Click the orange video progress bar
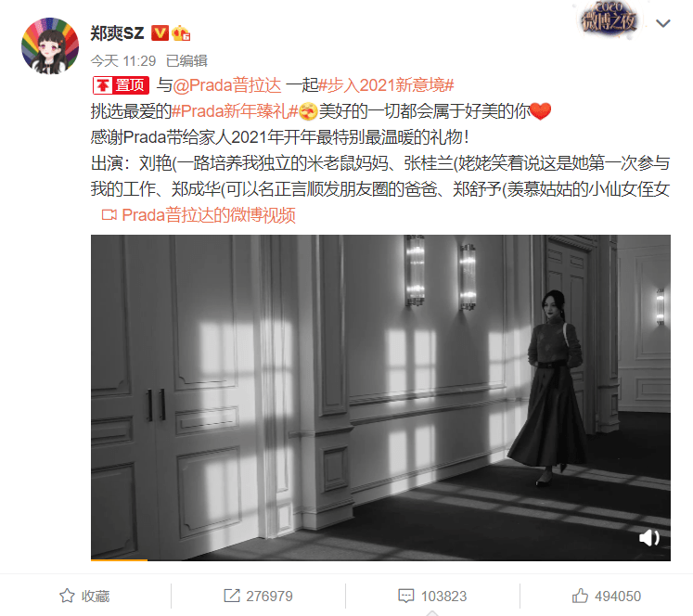Viewport: 693px width, 616px height. pos(119,560)
